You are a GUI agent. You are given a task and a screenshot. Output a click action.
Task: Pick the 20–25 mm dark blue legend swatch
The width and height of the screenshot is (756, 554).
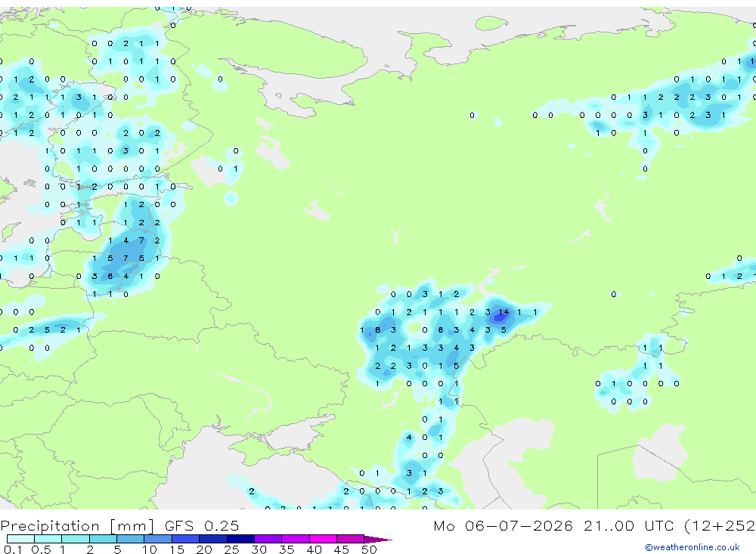click(213, 539)
